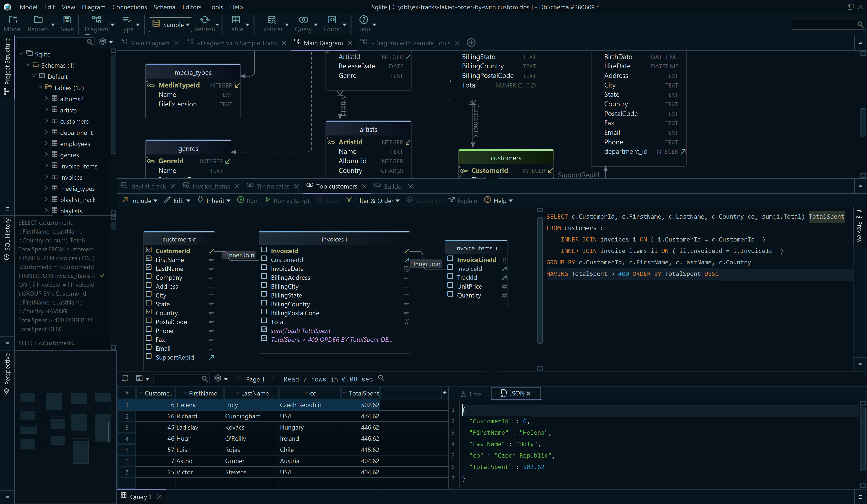Add result column with plus icon

(x=444, y=392)
